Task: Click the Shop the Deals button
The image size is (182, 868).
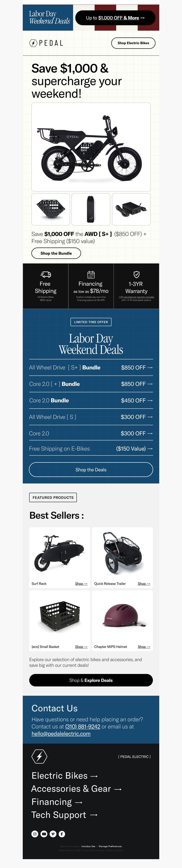Action: [91, 470]
